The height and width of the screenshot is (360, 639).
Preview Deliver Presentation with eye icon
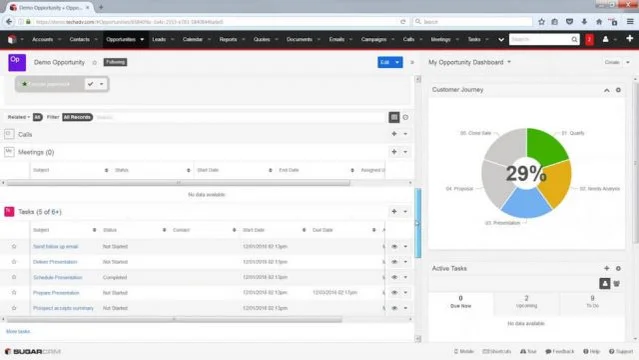pos(394,262)
